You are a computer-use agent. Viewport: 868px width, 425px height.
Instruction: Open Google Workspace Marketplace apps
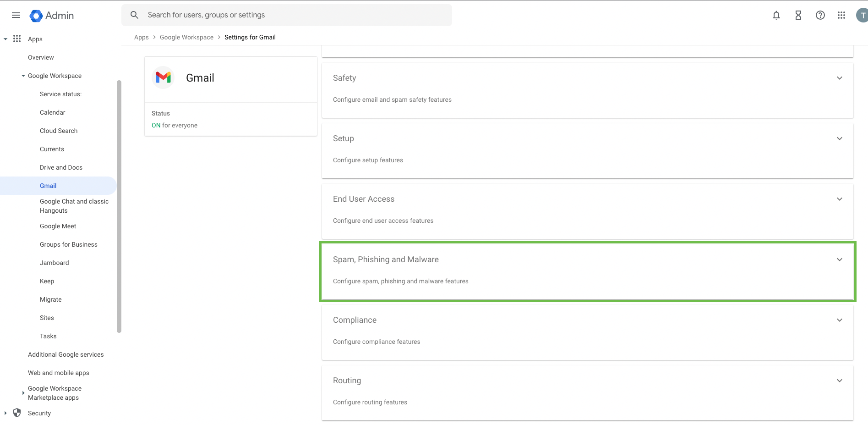click(x=55, y=393)
